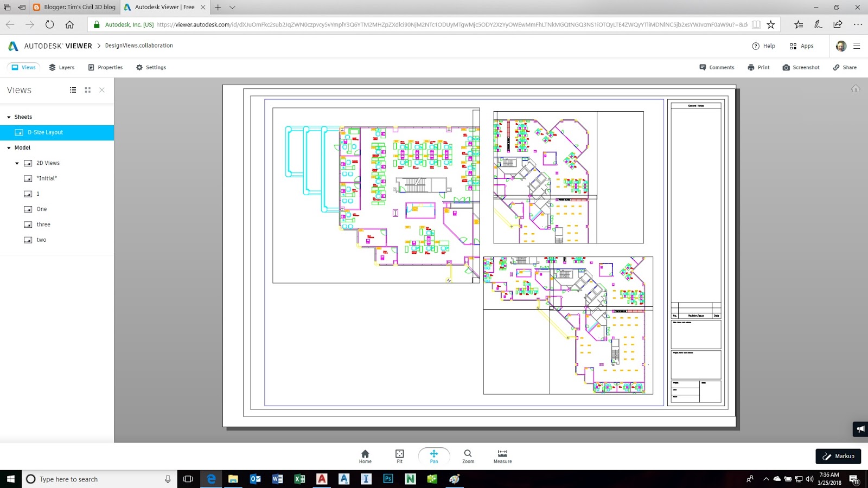This screenshot has width=868, height=488.
Task: Select the Pan tool
Action: click(433, 455)
